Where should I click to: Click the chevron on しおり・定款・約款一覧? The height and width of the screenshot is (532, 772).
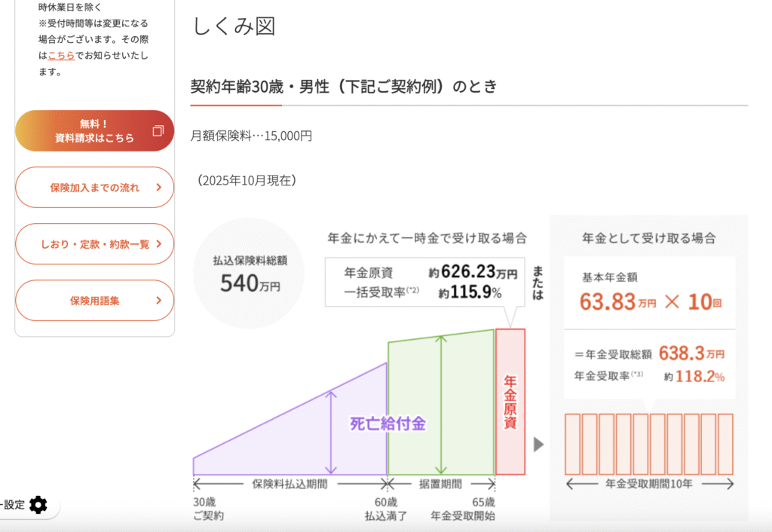pos(158,244)
